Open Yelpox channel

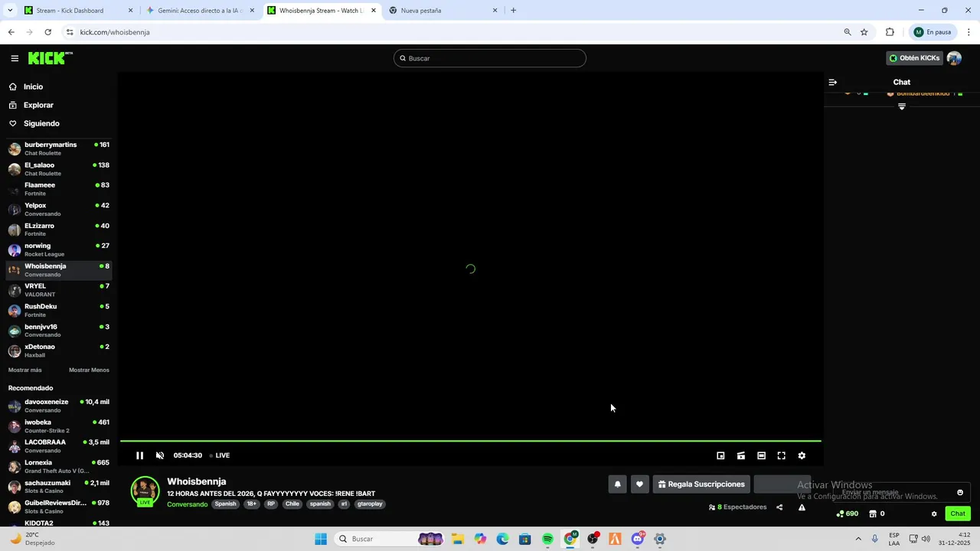(58, 210)
